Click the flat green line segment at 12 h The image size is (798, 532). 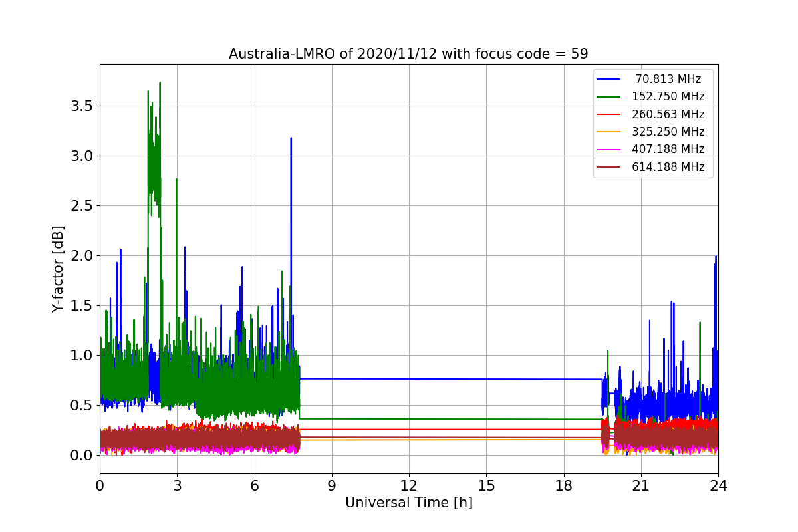click(x=408, y=419)
